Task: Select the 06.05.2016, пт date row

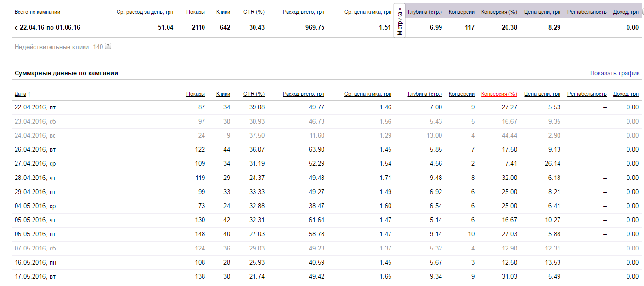Action: click(32, 234)
